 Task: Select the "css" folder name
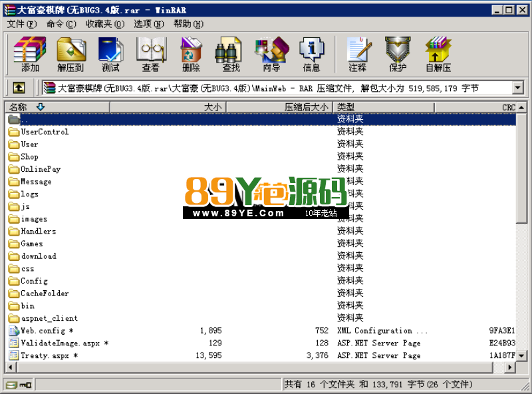[x=27, y=269]
